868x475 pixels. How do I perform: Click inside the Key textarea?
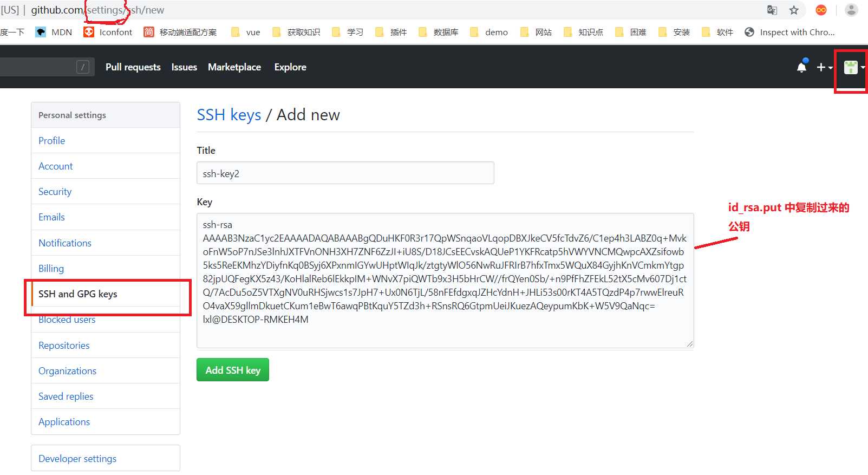point(445,281)
